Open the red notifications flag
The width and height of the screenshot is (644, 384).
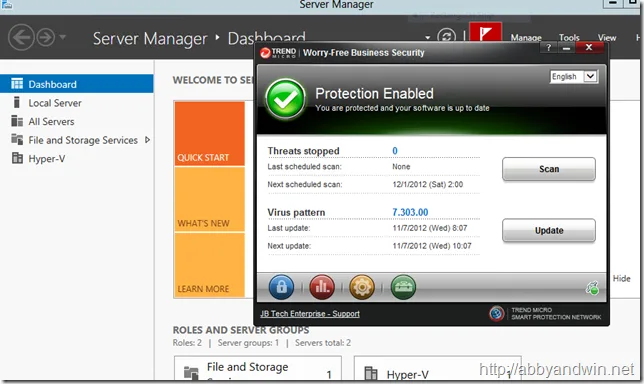pyautogui.click(x=485, y=32)
